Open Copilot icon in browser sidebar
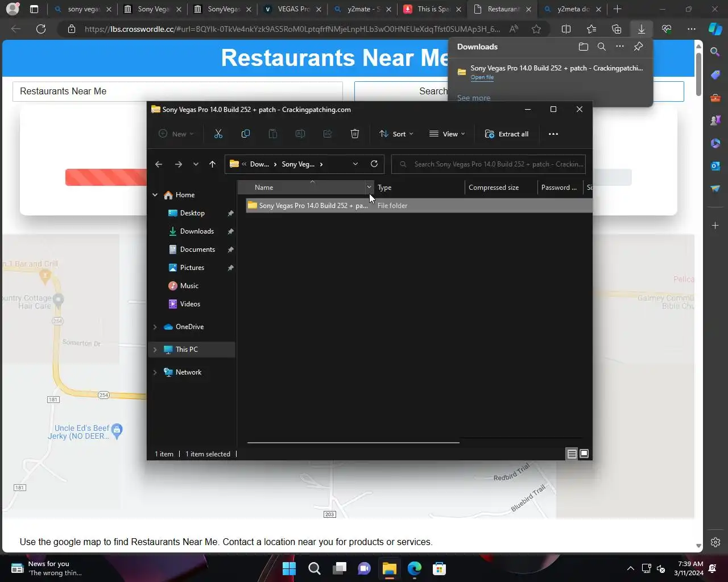 click(x=715, y=28)
